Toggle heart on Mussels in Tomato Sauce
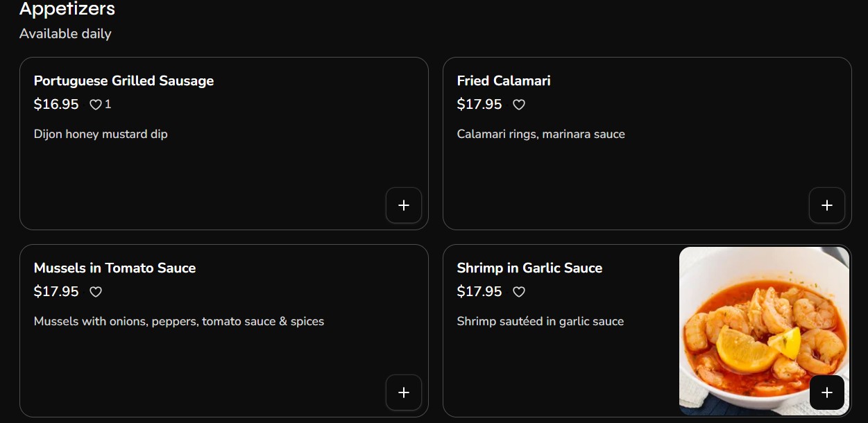 (96, 292)
